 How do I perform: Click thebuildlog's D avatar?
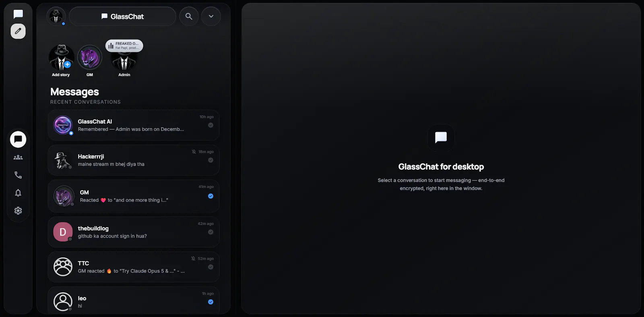pyautogui.click(x=63, y=232)
